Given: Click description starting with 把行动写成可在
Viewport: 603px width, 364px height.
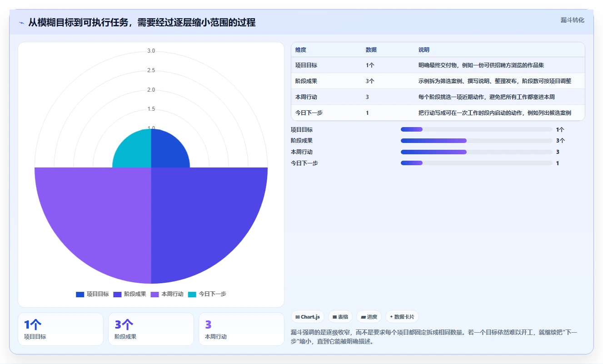Looking at the screenshot, I should click(495, 113).
